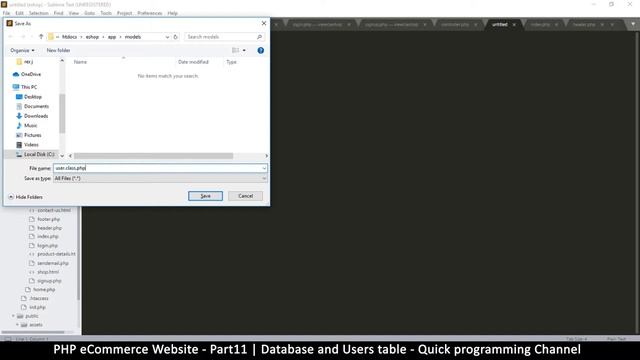This screenshot has width=640, height=360.
Task: Sort by Date modified column header
Action: click(x=193, y=62)
